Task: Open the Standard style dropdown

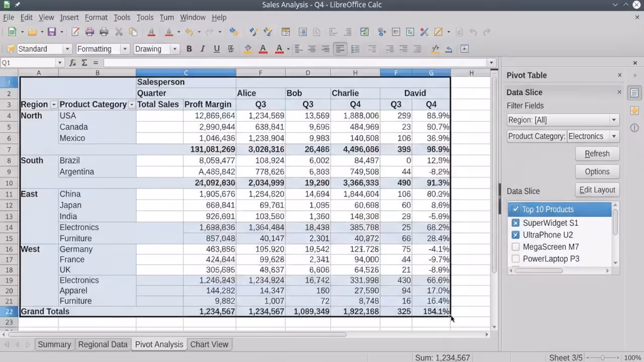Action: pyautogui.click(x=67, y=49)
